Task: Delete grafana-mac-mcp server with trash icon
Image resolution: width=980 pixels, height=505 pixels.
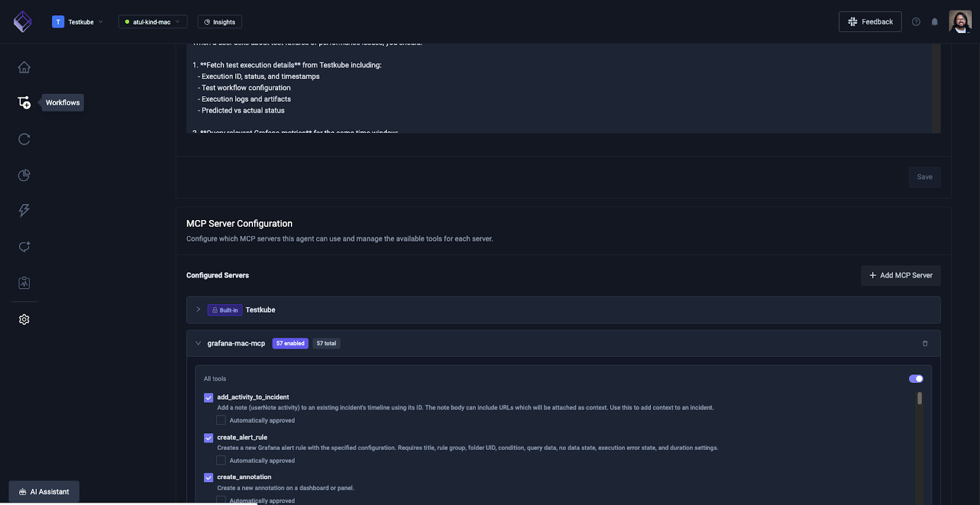Action: [x=925, y=343]
